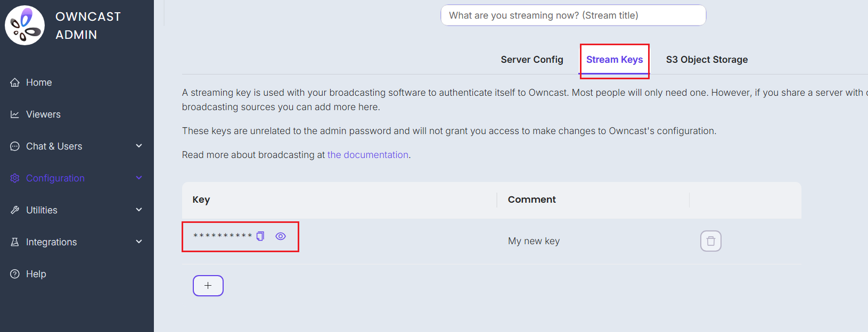The height and width of the screenshot is (332, 868).
Task: Add a new stream key
Action: (208, 286)
